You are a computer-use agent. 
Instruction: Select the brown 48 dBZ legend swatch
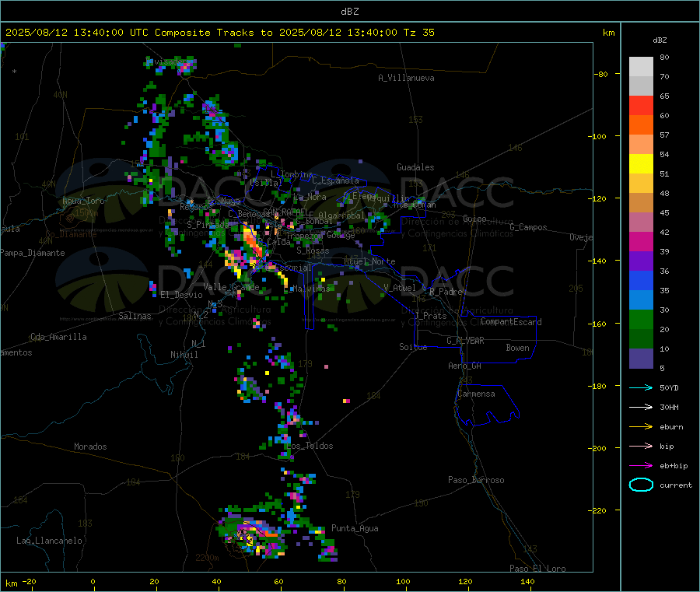[x=641, y=203]
